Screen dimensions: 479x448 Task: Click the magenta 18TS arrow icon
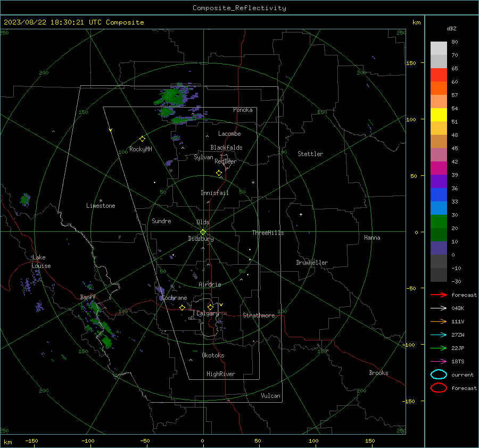click(x=439, y=362)
